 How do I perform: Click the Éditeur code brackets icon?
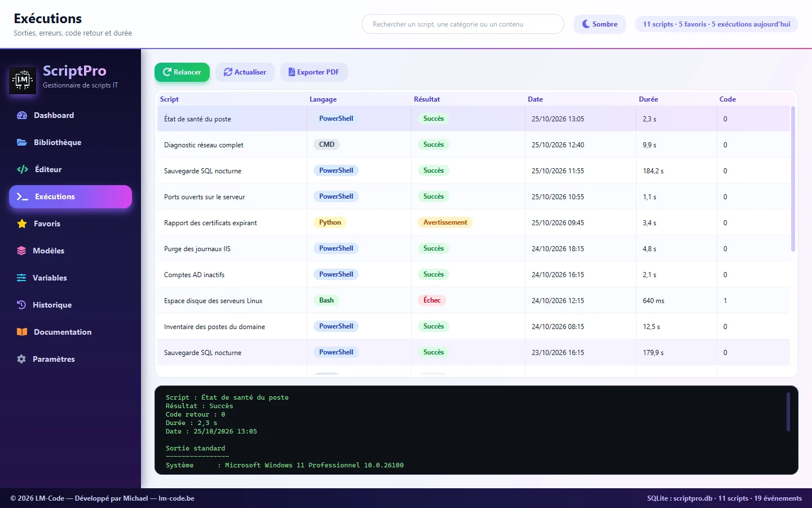[23, 169]
